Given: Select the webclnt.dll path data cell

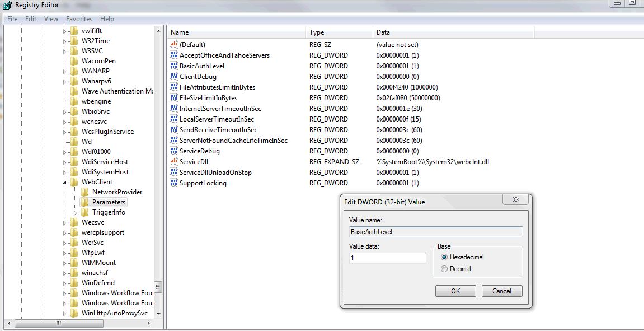Looking at the screenshot, I should [433, 162].
